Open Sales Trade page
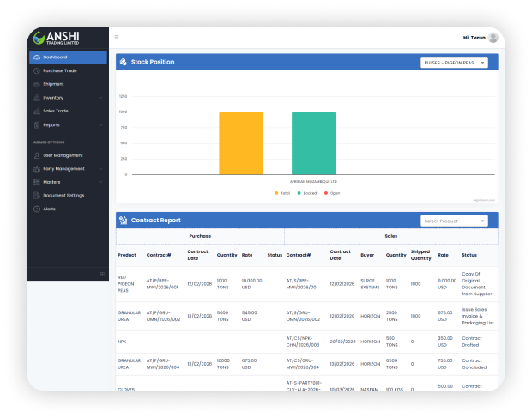 [68, 111]
